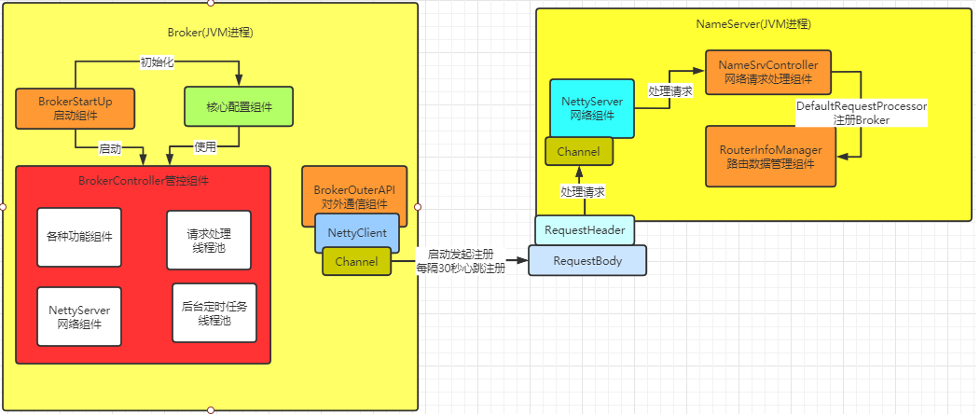Select the 各种功能组件 white box

click(79, 237)
